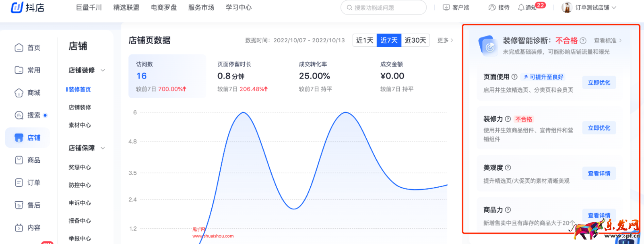
Task: Open 商品 product icon in sidebar
Action: point(19,160)
